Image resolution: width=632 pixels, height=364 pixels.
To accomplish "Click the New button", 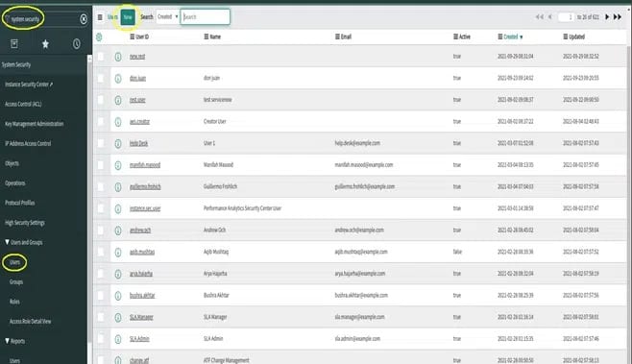I will tap(128, 17).
